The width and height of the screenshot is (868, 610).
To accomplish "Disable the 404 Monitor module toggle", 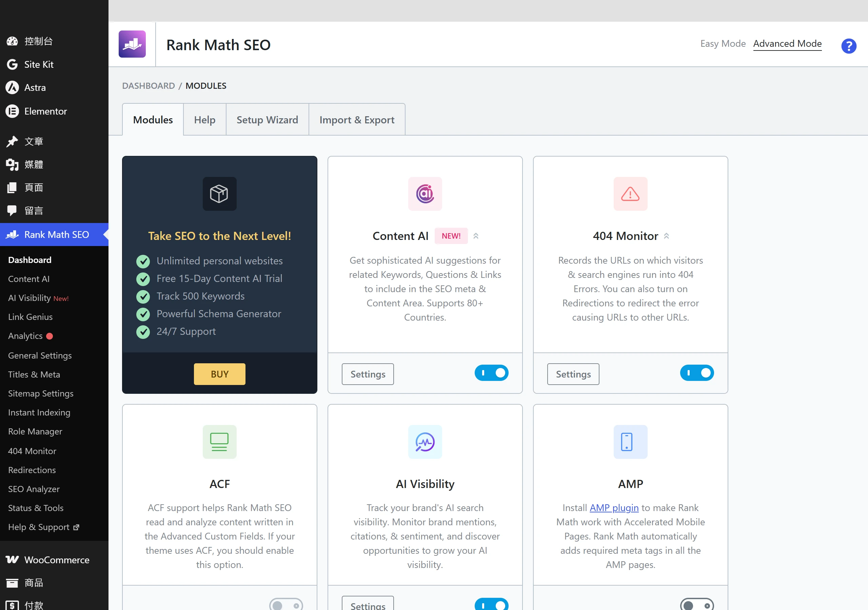I will (697, 373).
